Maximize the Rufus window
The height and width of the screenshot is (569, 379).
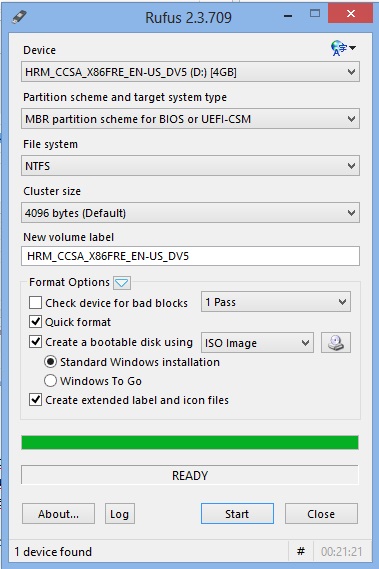[x=315, y=14]
